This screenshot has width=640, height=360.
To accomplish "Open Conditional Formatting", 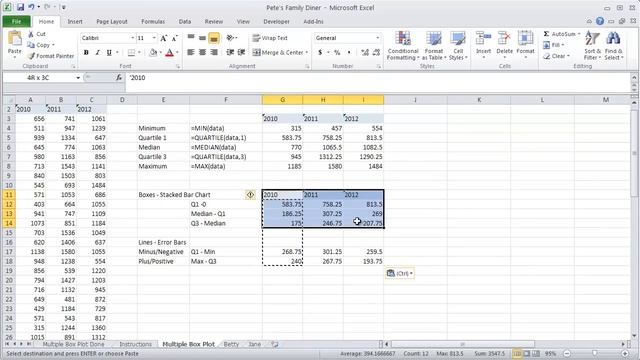I will 403,46.
